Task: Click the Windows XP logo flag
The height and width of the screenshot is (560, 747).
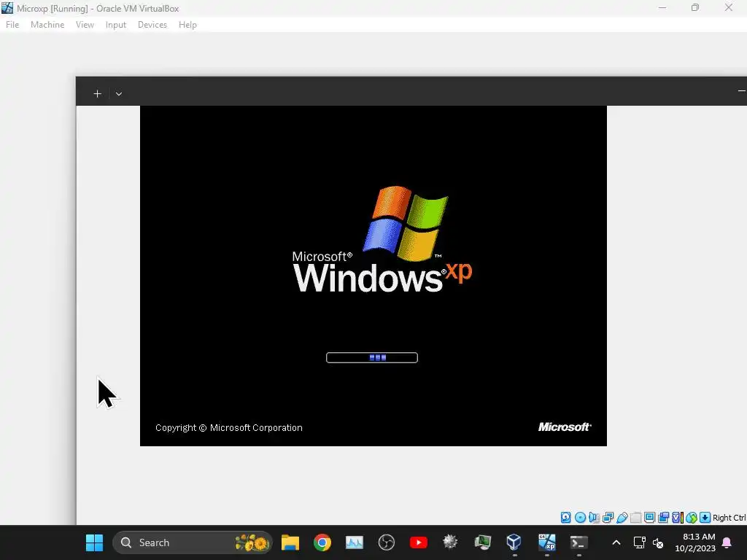Action: [406, 223]
